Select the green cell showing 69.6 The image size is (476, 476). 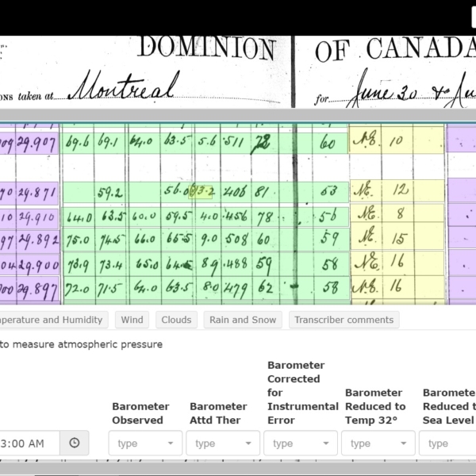pyautogui.click(x=78, y=144)
